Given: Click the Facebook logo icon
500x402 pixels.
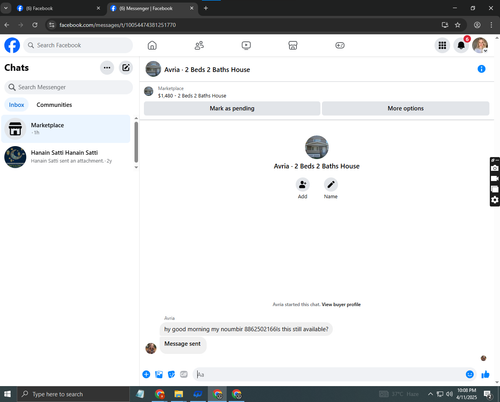Looking at the screenshot, I should click(12, 45).
